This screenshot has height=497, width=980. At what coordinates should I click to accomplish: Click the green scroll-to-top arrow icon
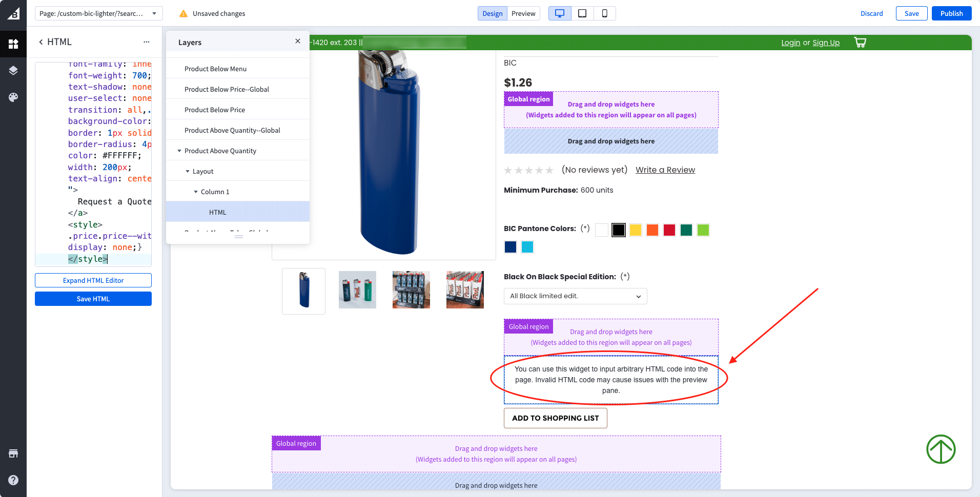pos(941,449)
